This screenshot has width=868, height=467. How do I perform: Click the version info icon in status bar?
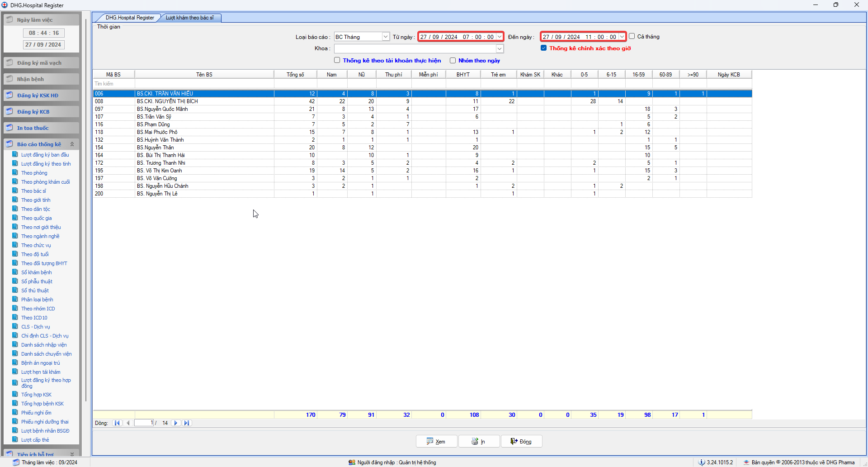click(x=702, y=462)
